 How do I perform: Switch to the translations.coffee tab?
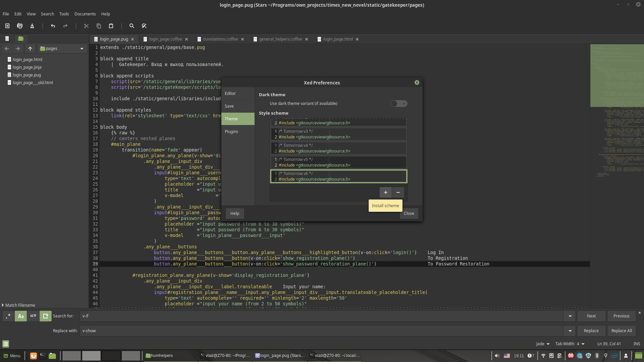click(x=220, y=39)
